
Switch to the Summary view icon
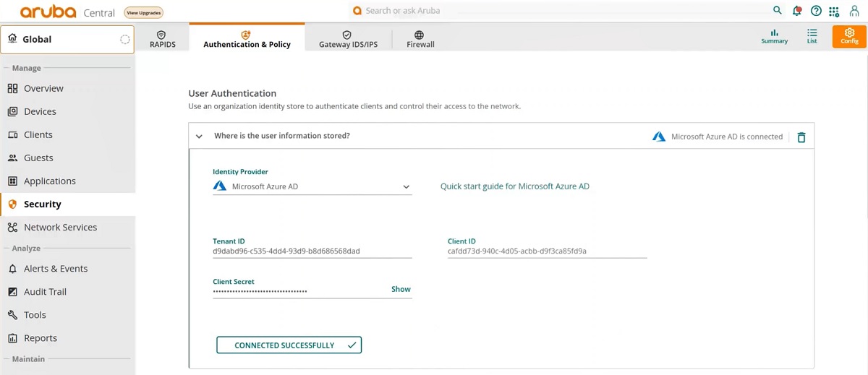pos(774,36)
